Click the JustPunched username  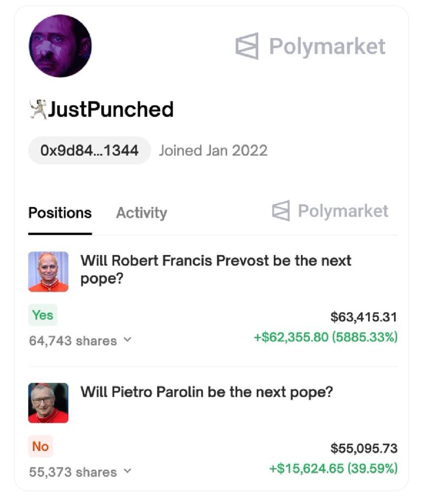[x=110, y=109]
